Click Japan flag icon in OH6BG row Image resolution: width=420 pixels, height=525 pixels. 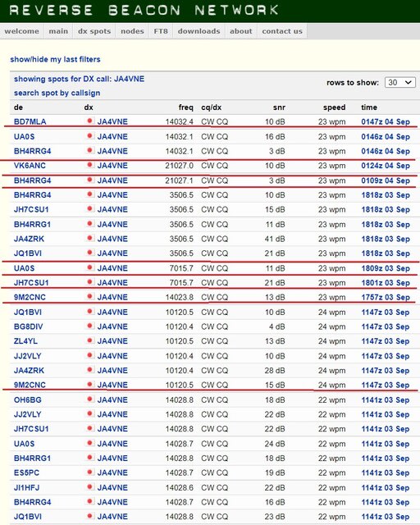89,399
